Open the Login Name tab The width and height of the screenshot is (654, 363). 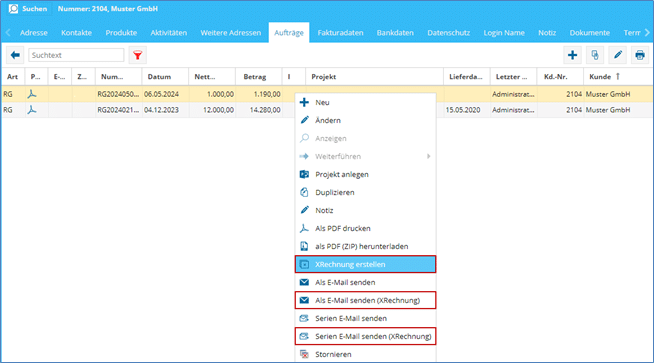coord(504,33)
